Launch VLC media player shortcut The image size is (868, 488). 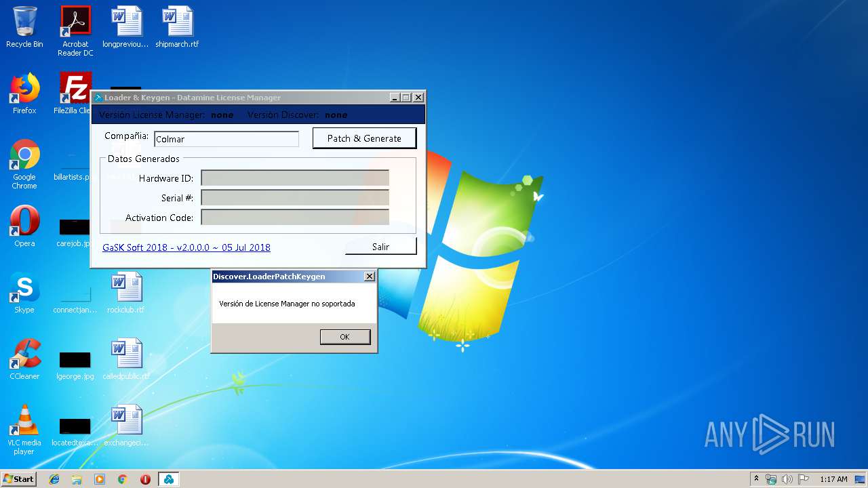coord(24,430)
